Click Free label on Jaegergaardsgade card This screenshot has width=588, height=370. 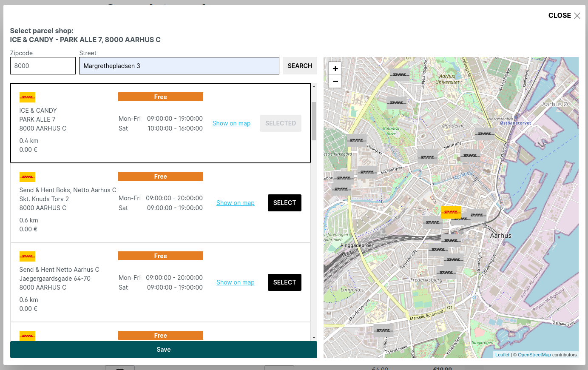click(x=161, y=256)
